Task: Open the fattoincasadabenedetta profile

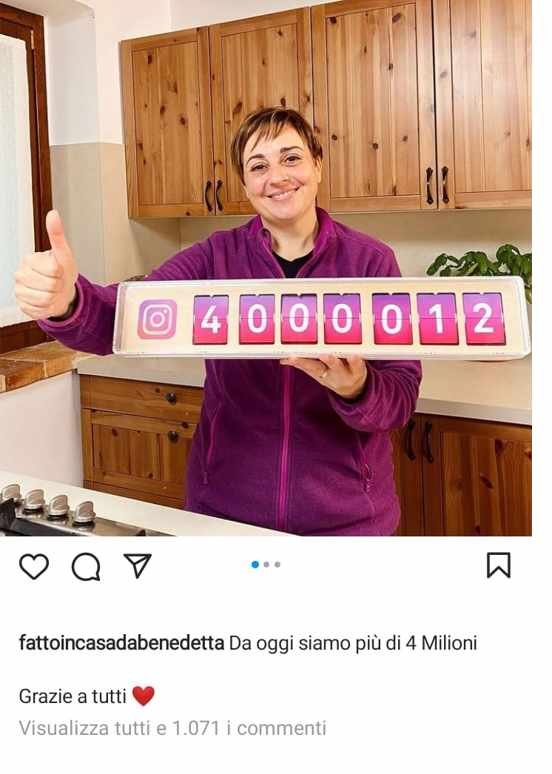Action: coord(121,643)
